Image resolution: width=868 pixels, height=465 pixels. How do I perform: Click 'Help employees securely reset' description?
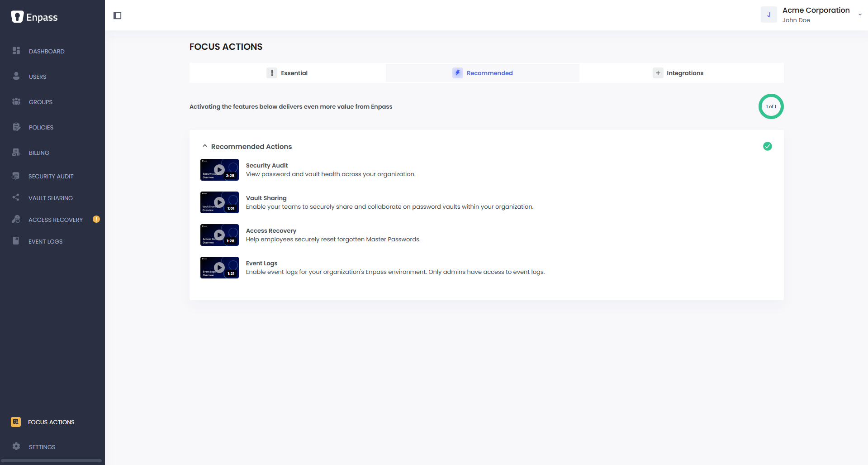[x=333, y=240]
